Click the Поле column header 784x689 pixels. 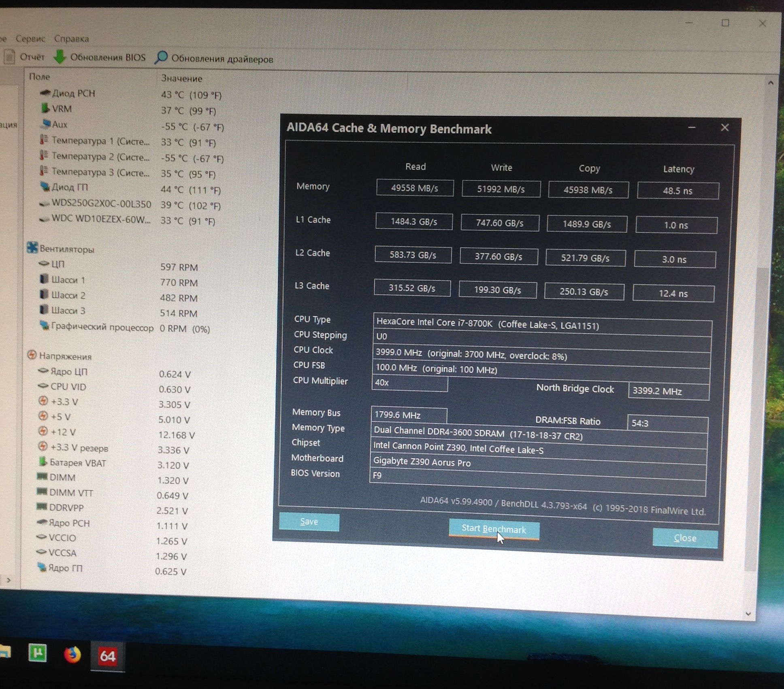pyautogui.click(x=39, y=77)
